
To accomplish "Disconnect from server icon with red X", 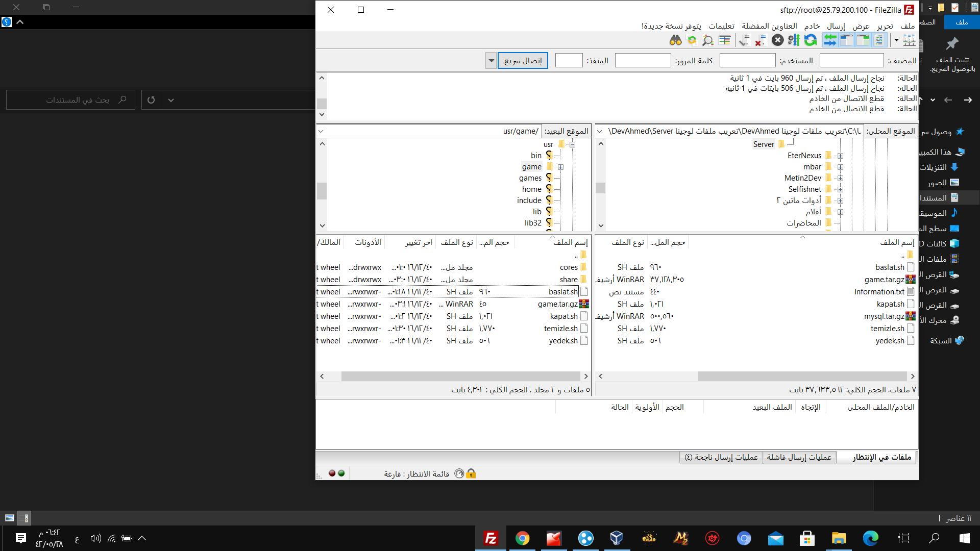I will click(x=761, y=40).
